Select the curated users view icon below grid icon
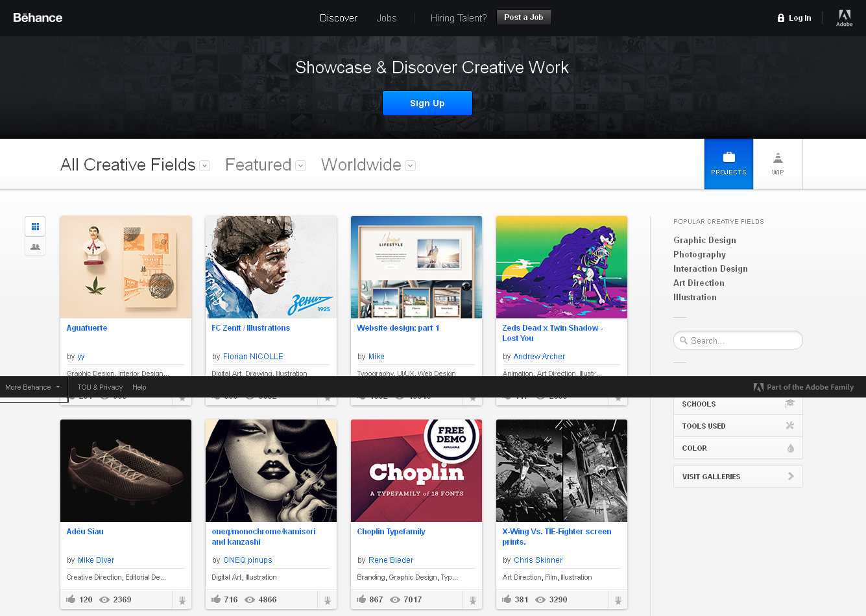 [35, 247]
